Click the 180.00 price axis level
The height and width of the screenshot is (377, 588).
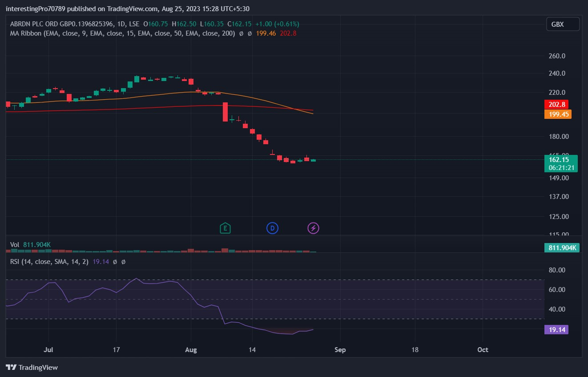point(559,137)
